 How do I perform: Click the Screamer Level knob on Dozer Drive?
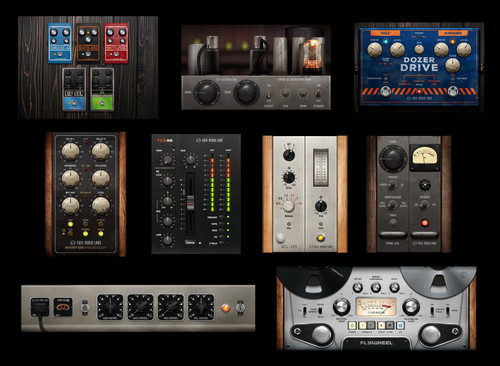pyautogui.click(x=464, y=50)
